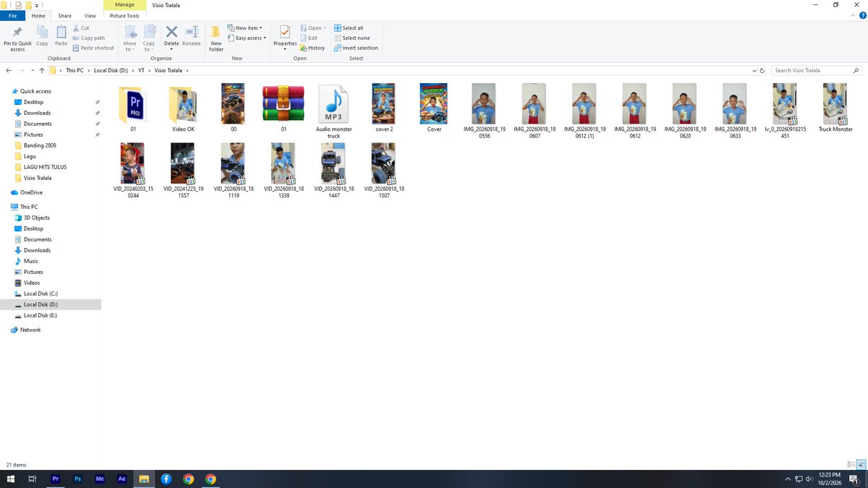Image resolution: width=868 pixels, height=488 pixels.
Task: Click the volume icon in system tray
Action: (809, 479)
